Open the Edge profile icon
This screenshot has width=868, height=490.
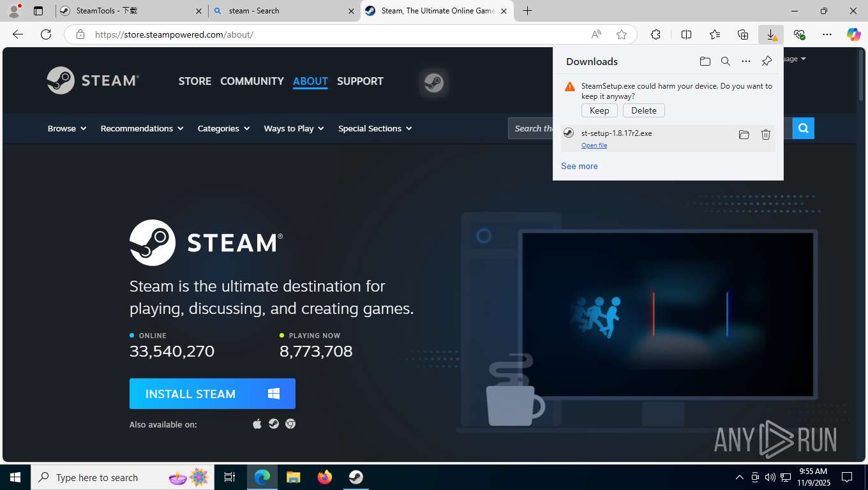(14, 11)
